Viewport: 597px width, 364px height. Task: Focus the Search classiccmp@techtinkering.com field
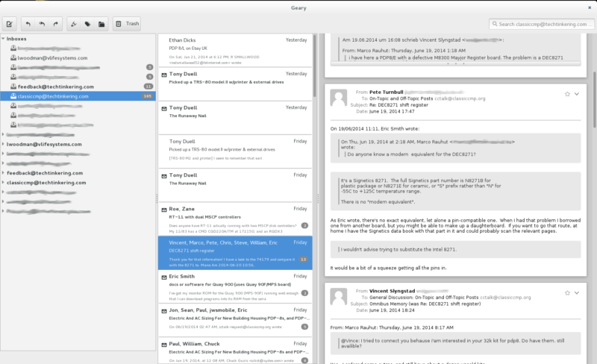tap(541, 24)
